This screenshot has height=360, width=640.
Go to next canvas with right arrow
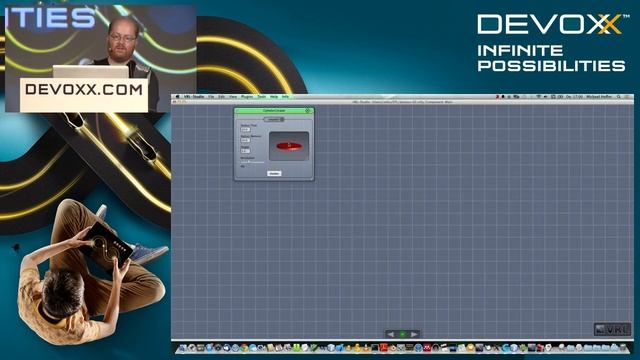[x=414, y=334]
